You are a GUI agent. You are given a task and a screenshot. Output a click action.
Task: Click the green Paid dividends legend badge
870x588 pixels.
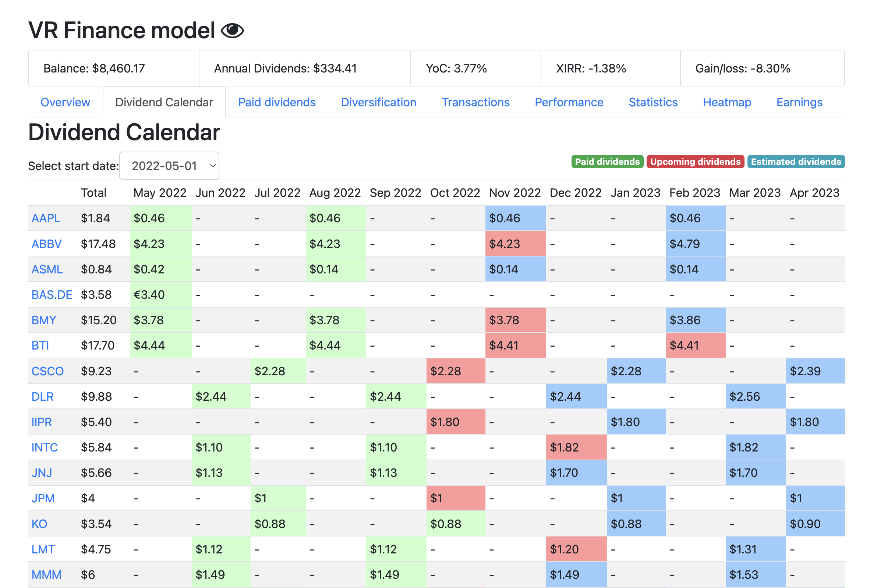[607, 162]
